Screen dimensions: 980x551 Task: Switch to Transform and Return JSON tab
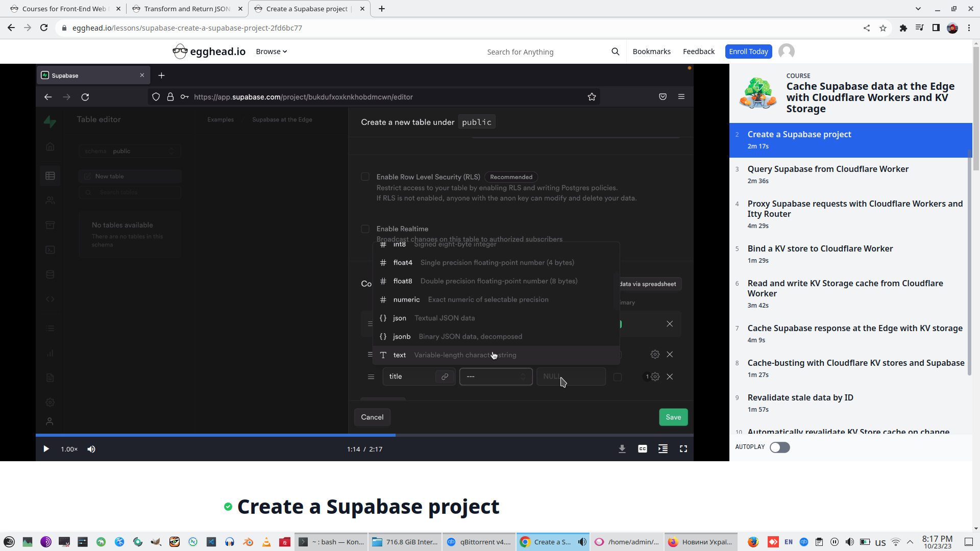tap(186, 9)
